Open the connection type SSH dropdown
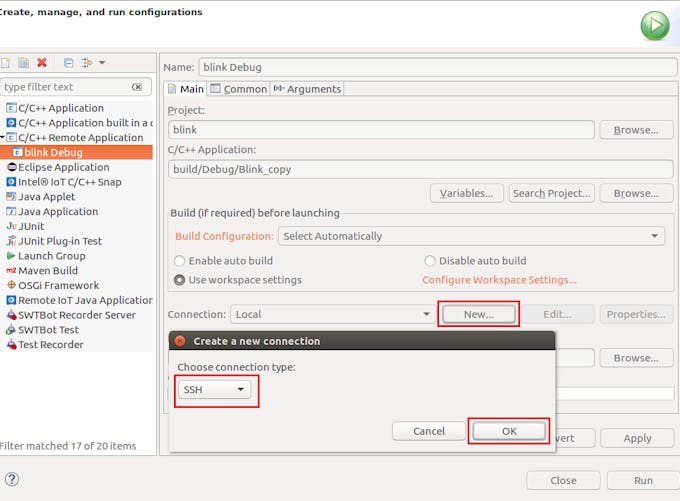680x501 pixels. pyautogui.click(x=216, y=390)
